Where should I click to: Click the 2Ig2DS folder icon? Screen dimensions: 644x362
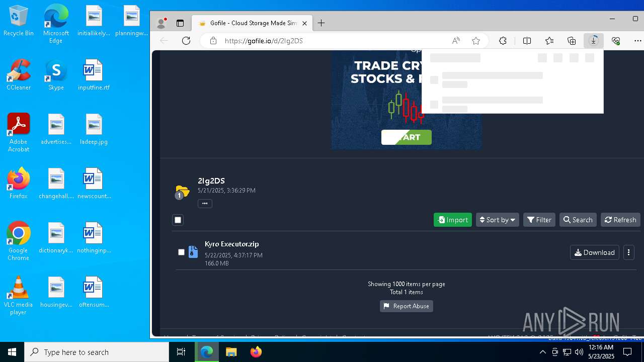tap(182, 192)
